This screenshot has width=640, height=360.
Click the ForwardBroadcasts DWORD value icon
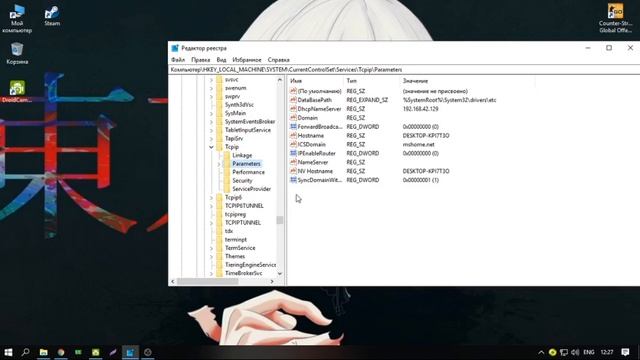(293, 127)
